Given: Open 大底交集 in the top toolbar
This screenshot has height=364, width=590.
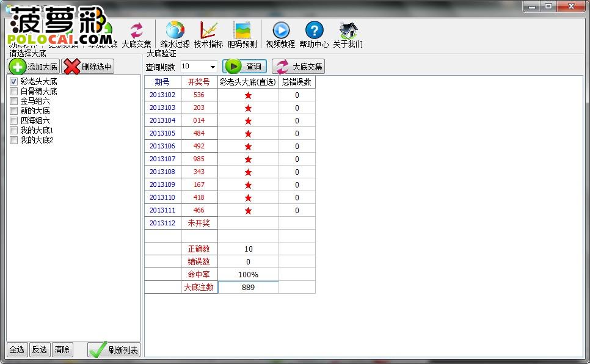Looking at the screenshot, I should [136, 34].
